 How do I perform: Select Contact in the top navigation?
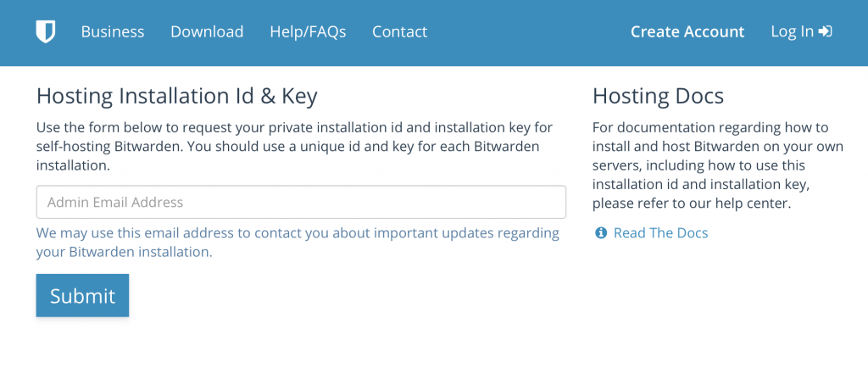400,31
